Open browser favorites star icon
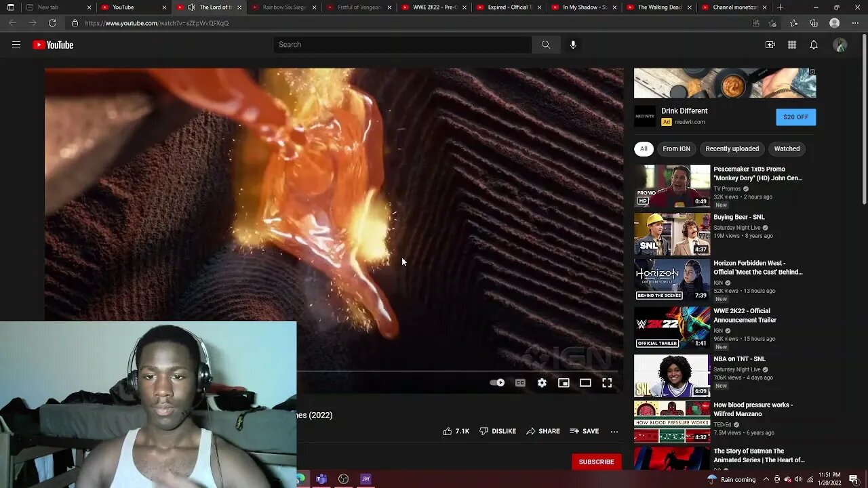 [793, 23]
